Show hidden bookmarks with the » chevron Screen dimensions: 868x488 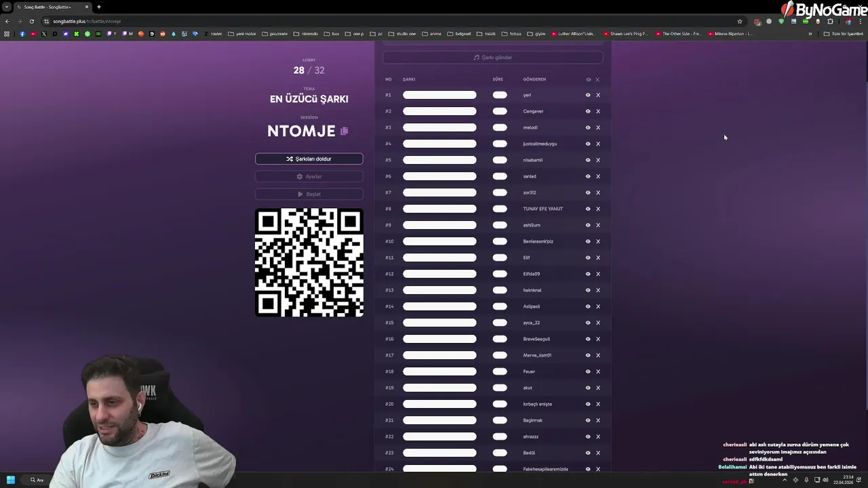point(810,34)
